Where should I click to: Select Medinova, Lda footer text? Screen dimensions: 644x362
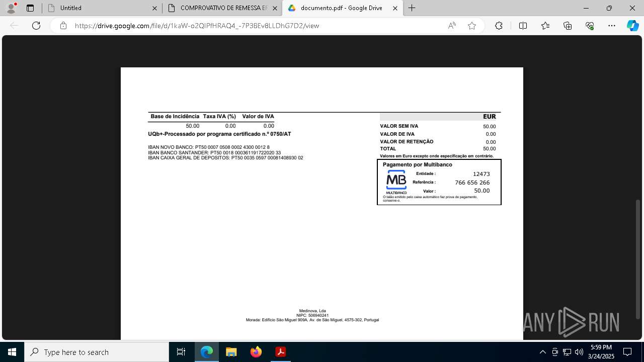pos(312,311)
